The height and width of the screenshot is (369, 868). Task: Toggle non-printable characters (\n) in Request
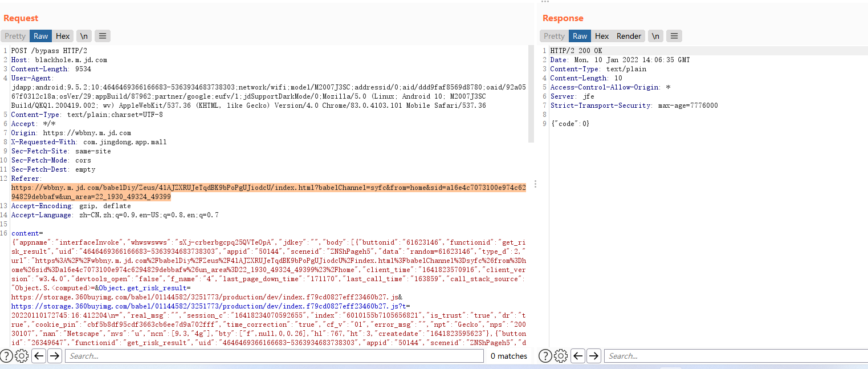[84, 36]
